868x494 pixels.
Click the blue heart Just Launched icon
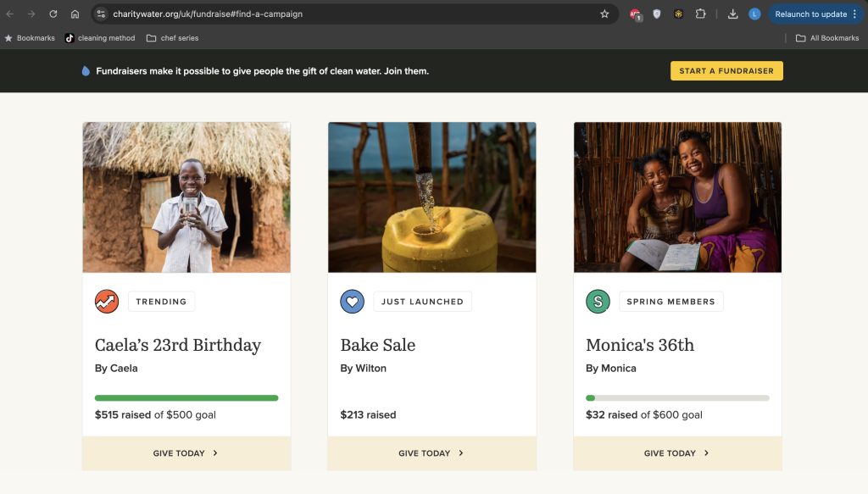point(352,302)
